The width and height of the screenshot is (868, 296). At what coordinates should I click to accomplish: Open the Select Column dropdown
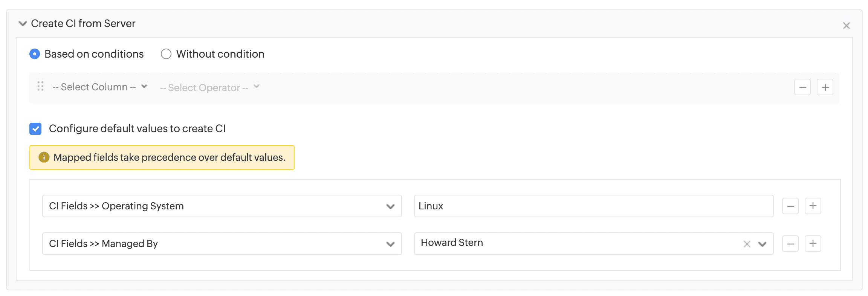pos(100,87)
